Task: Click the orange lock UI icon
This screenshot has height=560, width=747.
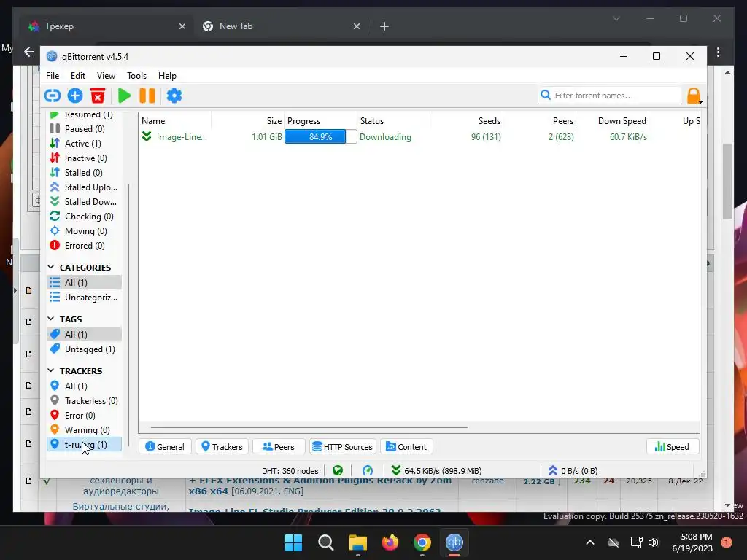Action: coord(694,96)
